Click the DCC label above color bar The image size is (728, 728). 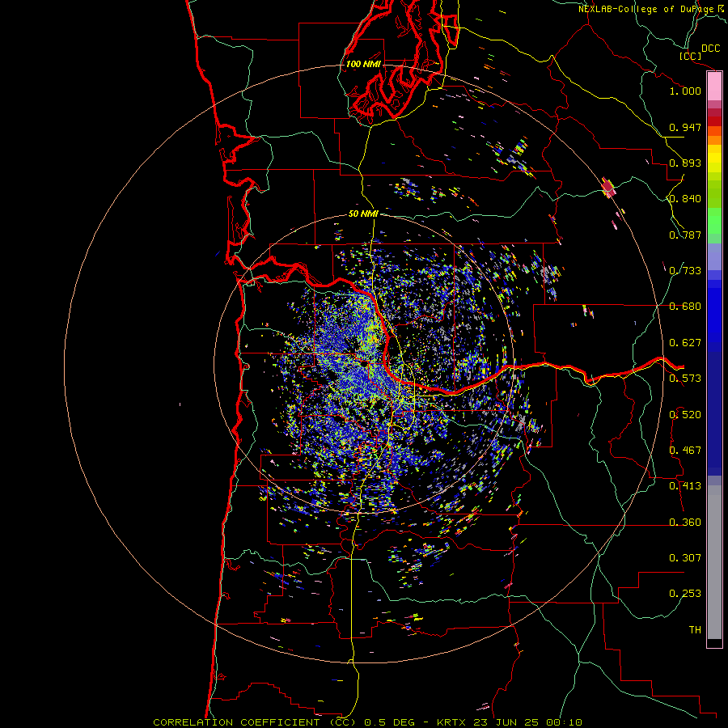710,49
